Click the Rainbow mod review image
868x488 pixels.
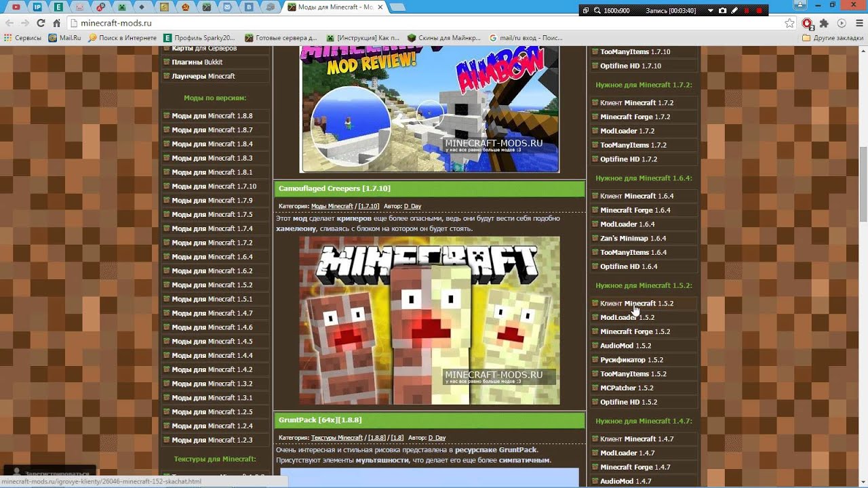point(429,110)
